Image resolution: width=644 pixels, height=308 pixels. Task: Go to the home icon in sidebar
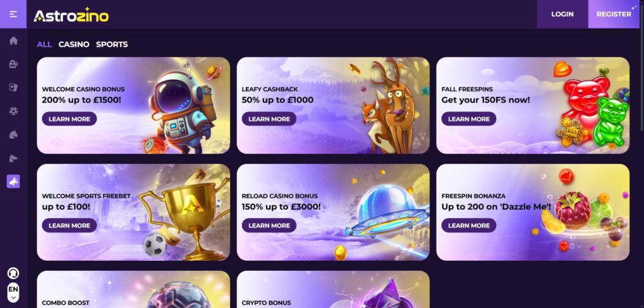click(14, 40)
